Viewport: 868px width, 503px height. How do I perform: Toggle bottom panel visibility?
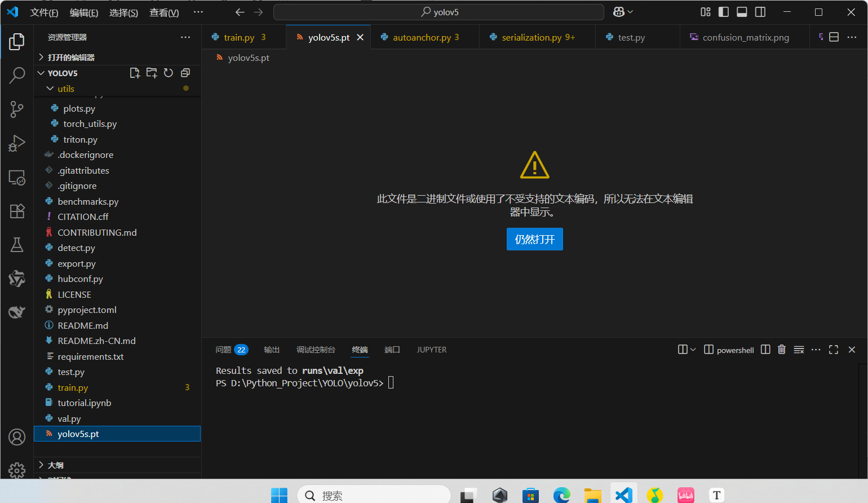[742, 12]
